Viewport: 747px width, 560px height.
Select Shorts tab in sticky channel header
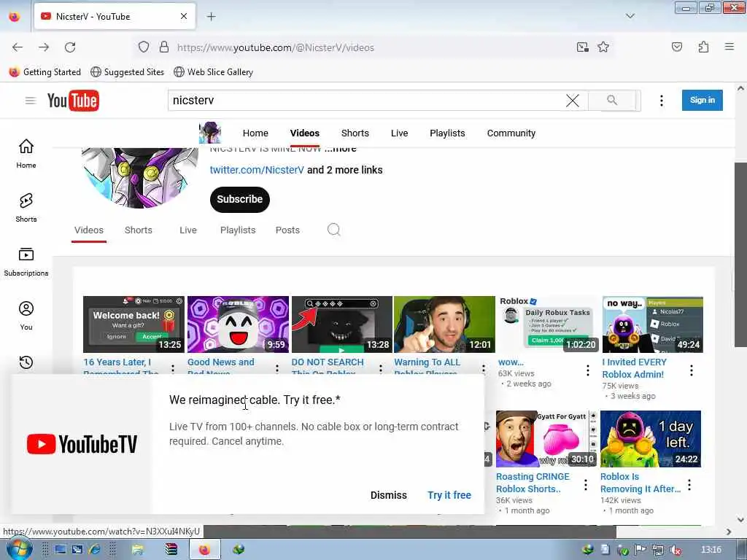pos(355,133)
